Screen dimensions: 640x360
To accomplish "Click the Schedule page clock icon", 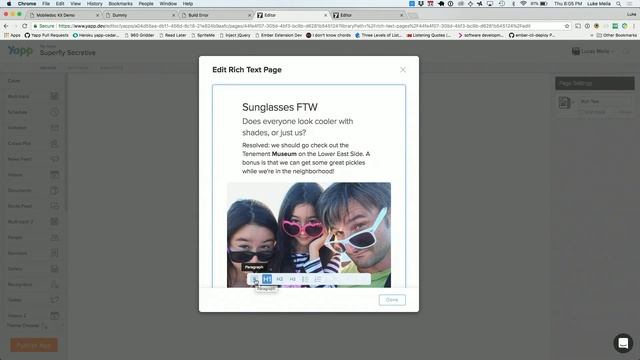I will point(54,112).
